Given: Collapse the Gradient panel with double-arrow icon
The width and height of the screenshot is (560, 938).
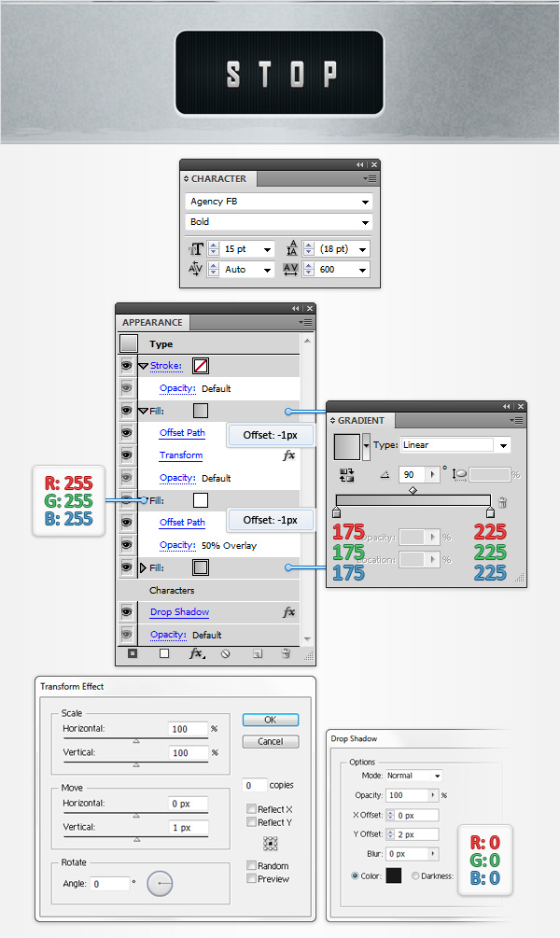Looking at the screenshot, I should (506, 406).
